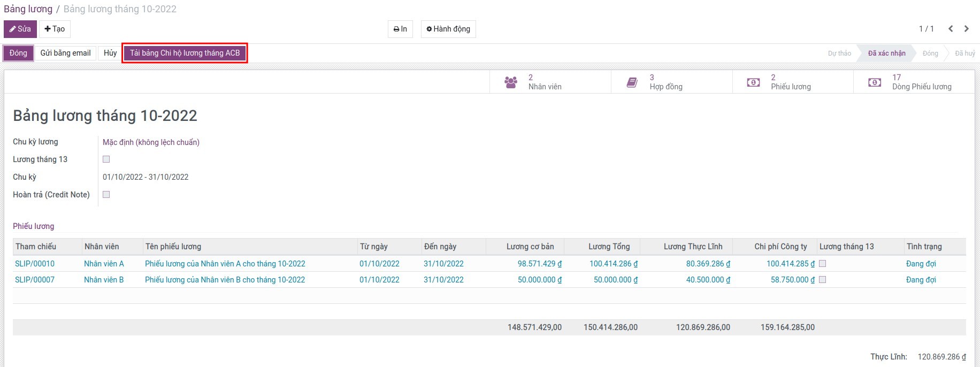Screen dimensions: 980x367
Task: Click the Sửa edit button
Action: coord(20,29)
